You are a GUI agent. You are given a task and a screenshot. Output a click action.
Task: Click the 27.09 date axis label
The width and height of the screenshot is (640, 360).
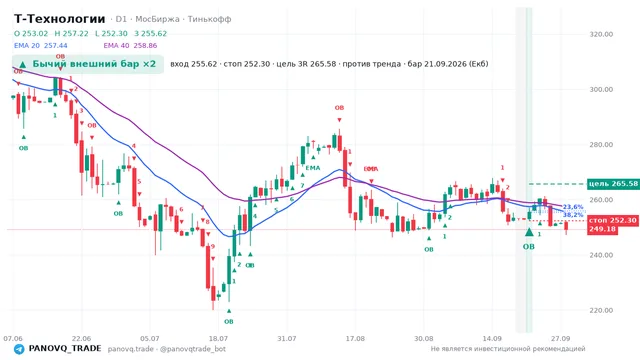click(560, 338)
